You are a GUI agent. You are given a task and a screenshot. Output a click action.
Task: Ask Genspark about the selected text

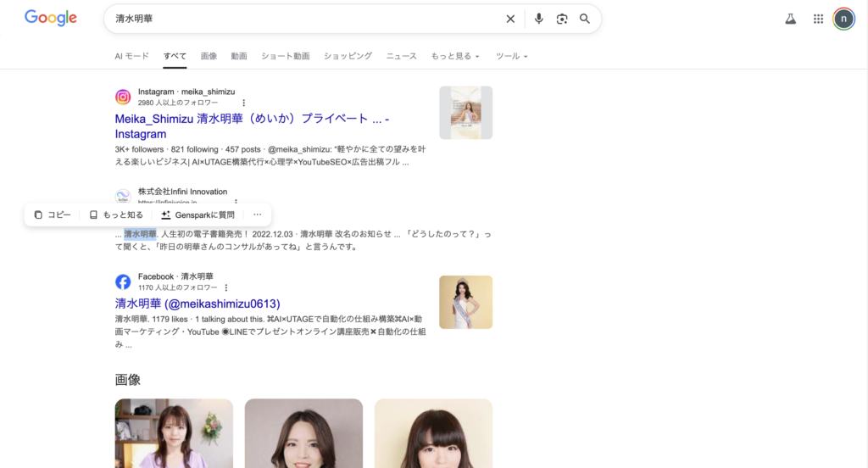pyautogui.click(x=198, y=214)
